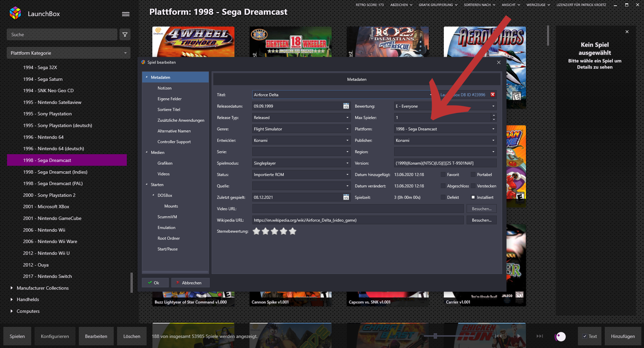The width and height of the screenshot is (644, 348).
Task: Click the Löschen button
Action: tap(131, 336)
